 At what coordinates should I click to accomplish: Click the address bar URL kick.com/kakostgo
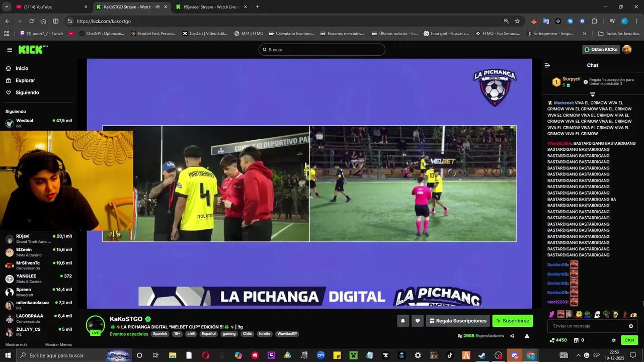[104, 21]
